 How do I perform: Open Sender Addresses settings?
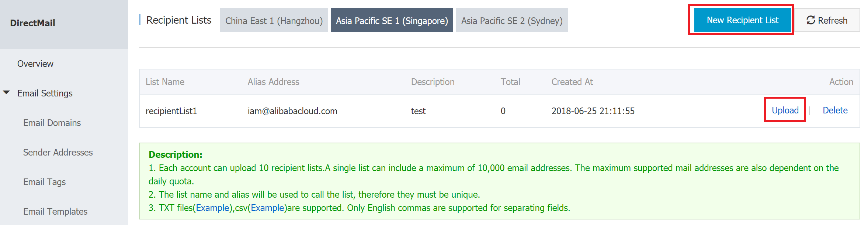tap(58, 153)
